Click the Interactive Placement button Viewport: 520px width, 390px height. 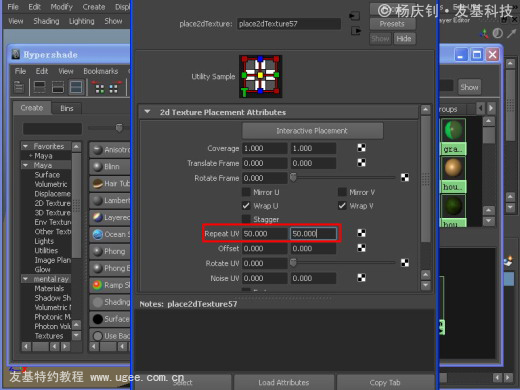pyautogui.click(x=312, y=131)
